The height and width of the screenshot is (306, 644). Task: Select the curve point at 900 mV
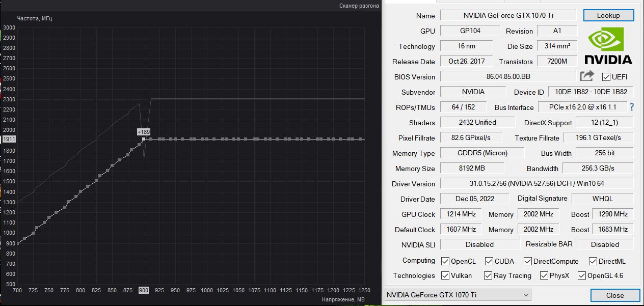tap(144, 138)
